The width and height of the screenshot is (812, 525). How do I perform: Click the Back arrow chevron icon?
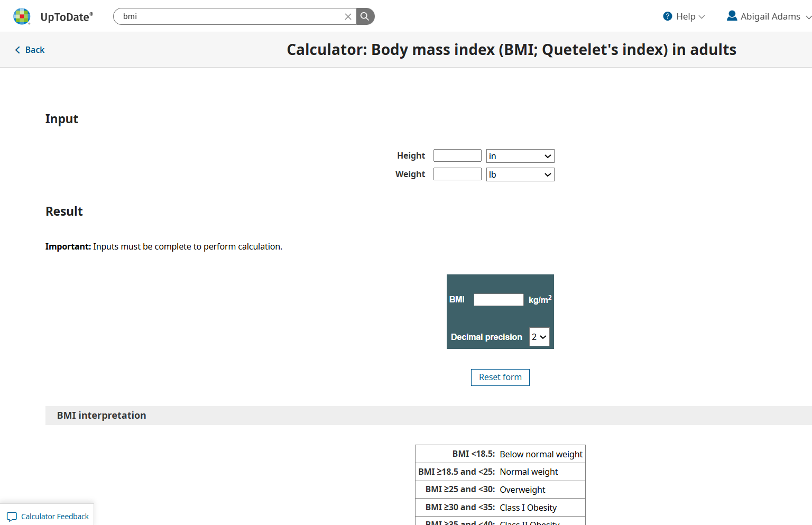tap(17, 50)
